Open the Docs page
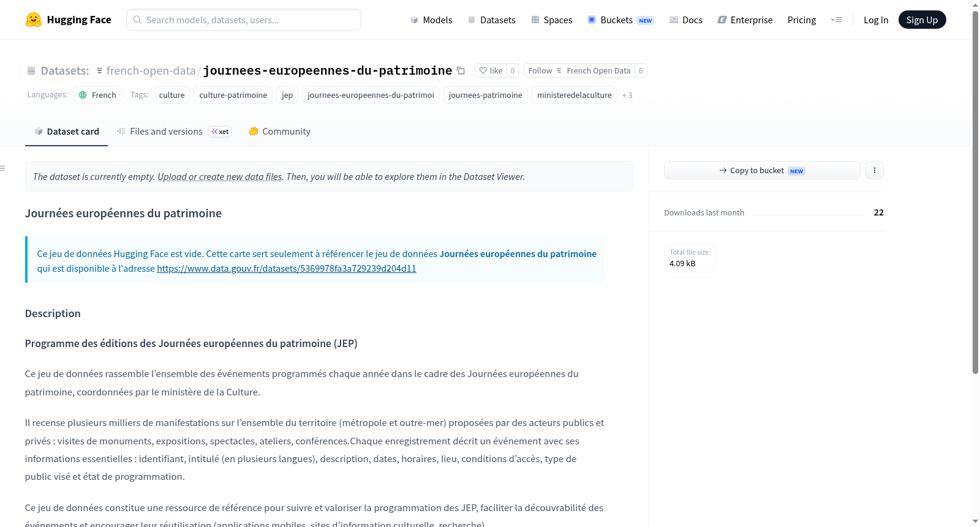The image size is (980, 527). [686, 20]
